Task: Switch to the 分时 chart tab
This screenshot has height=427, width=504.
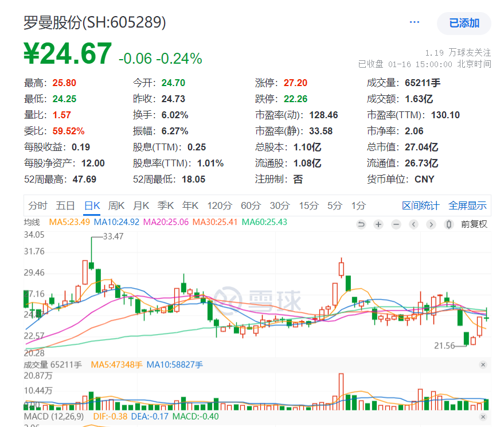Action: (38, 205)
